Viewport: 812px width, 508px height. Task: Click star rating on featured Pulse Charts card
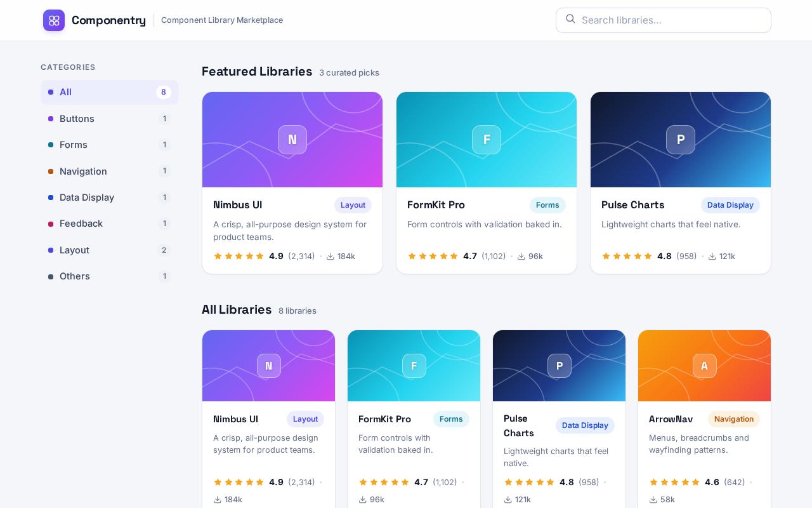(x=627, y=257)
